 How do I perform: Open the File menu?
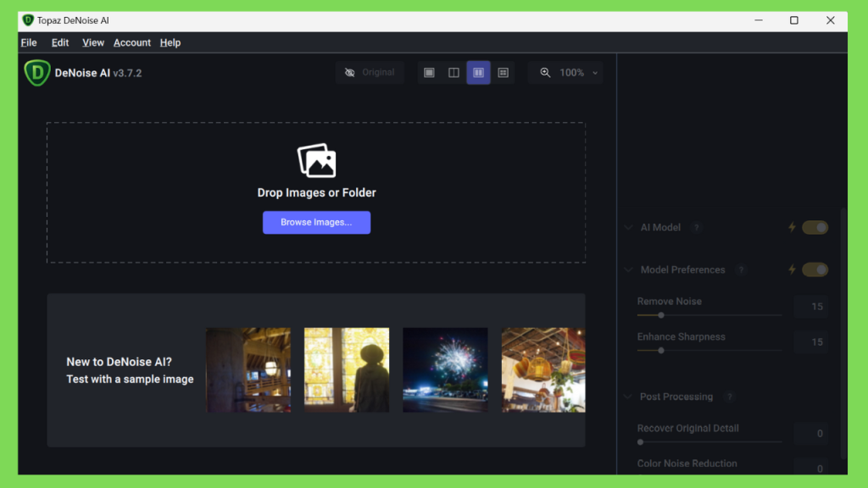29,42
